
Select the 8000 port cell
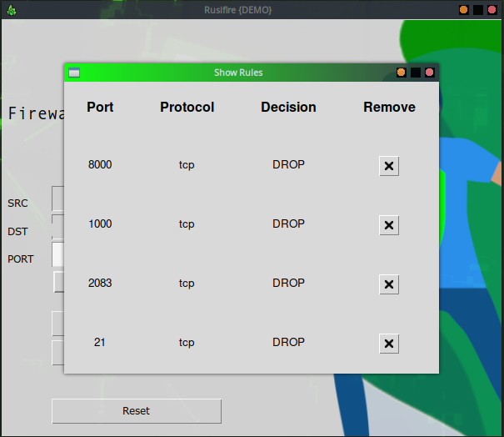click(100, 164)
